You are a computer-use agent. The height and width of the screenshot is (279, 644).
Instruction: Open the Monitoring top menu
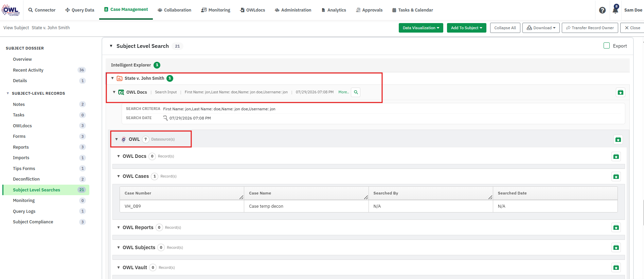click(x=216, y=10)
